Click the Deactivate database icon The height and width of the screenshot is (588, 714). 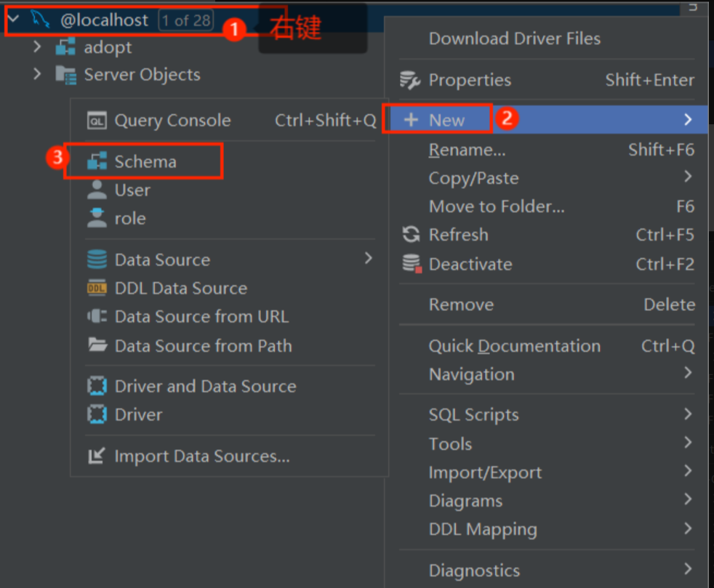point(412,264)
